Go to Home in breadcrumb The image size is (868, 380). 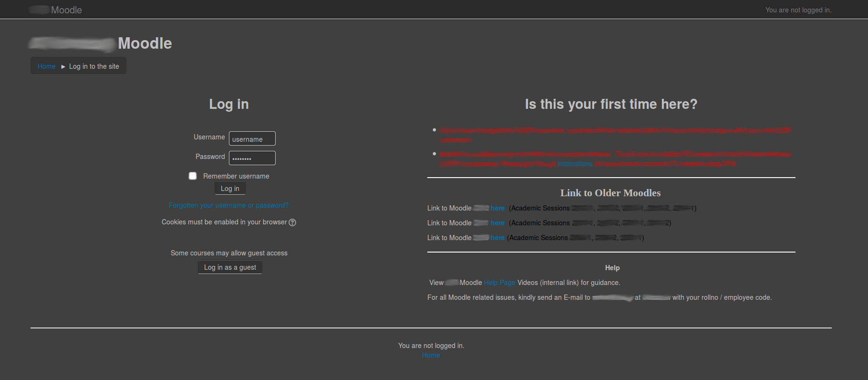(x=46, y=66)
